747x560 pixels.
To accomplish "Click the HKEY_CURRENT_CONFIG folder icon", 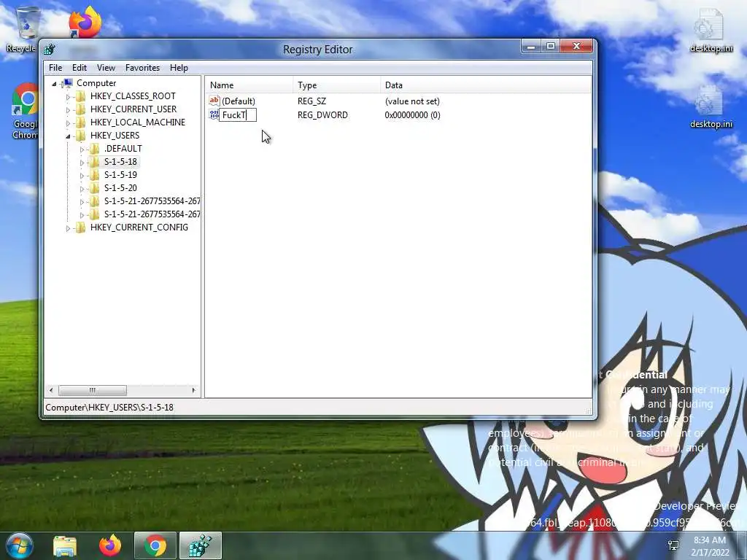I will pyautogui.click(x=80, y=227).
